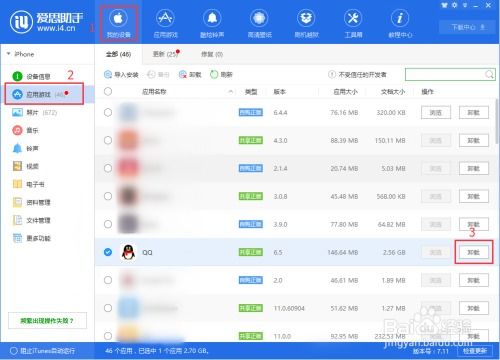Screen dimensions: 500x360
Task: Collapse the iPhone device tree
Action: coord(9,54)
